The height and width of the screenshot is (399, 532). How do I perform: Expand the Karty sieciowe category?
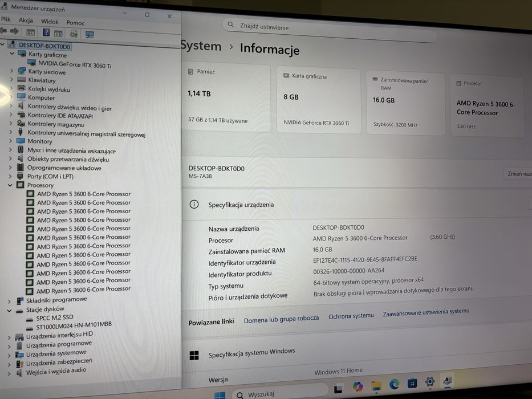[11, 71]
